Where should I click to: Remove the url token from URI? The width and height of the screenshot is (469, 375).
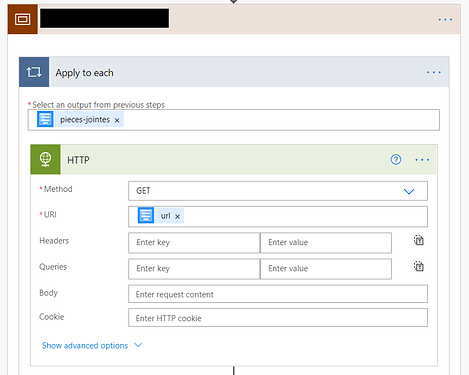(178, 216)
